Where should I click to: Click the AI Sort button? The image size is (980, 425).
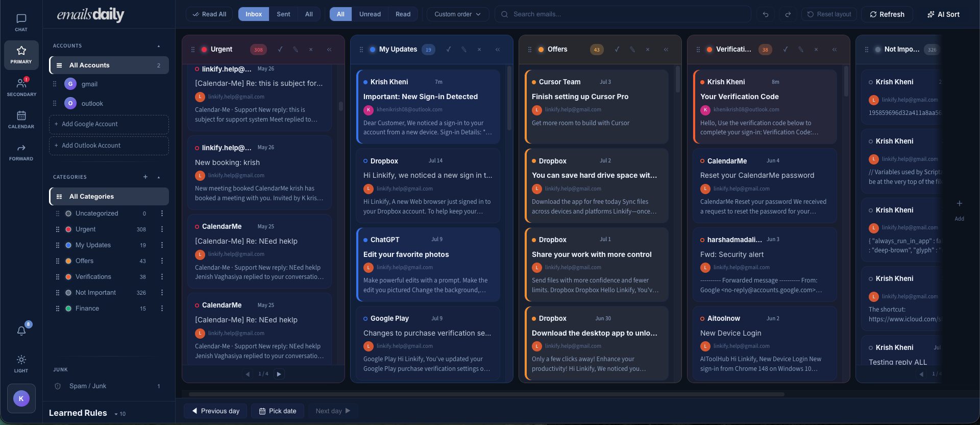click(x=944, y=14)
